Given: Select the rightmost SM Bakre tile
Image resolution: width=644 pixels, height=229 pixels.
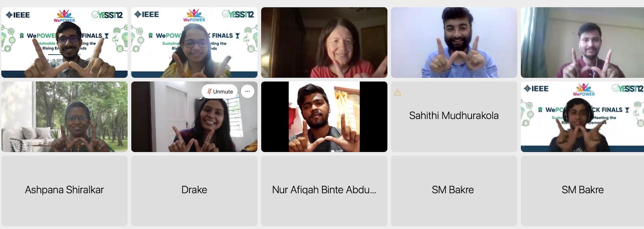Looking at the screenshot, I should coord(582,191).
